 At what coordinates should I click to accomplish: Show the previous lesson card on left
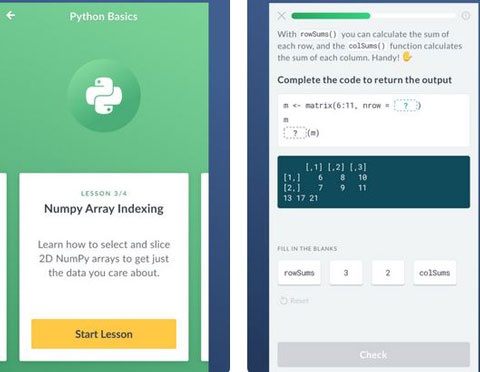coord(3,267)
